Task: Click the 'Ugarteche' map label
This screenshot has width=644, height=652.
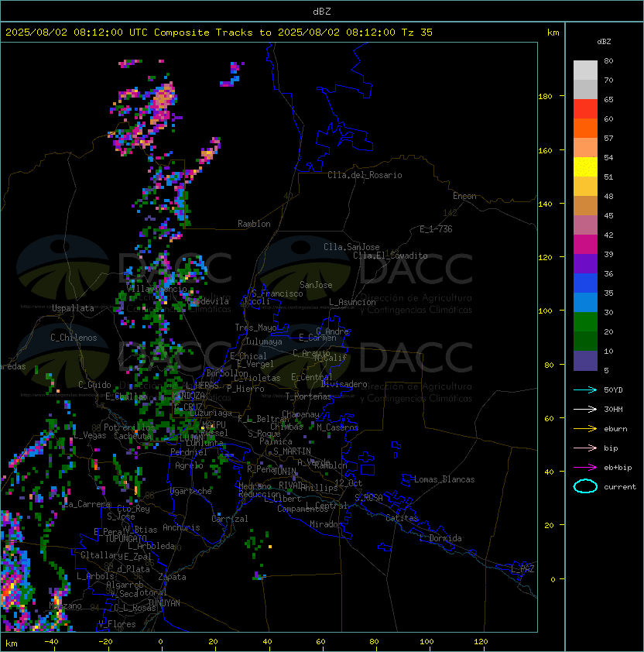Action: (x=191, y=491)
